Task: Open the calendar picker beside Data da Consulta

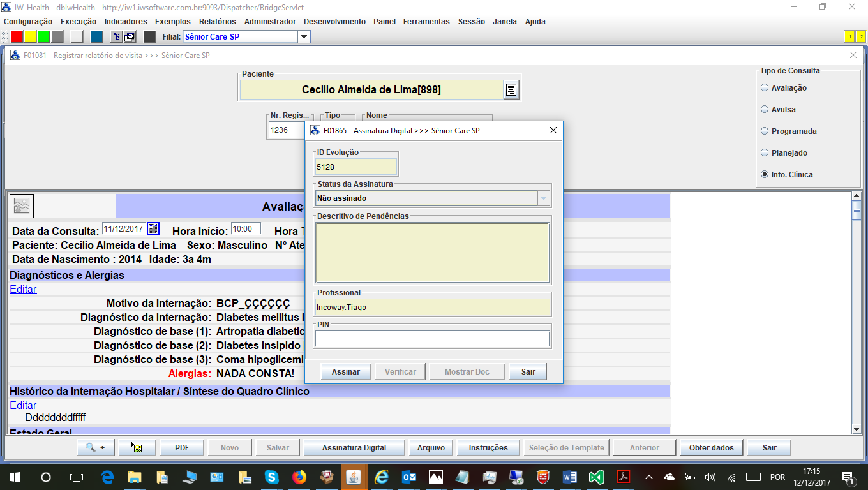Action: 153,229
